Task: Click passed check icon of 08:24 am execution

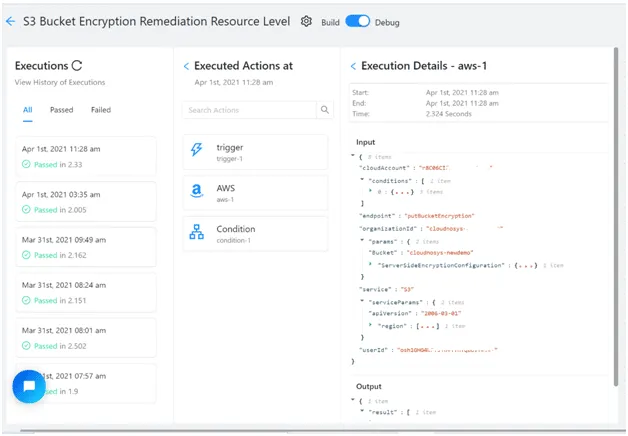Action: pos(26,300)
